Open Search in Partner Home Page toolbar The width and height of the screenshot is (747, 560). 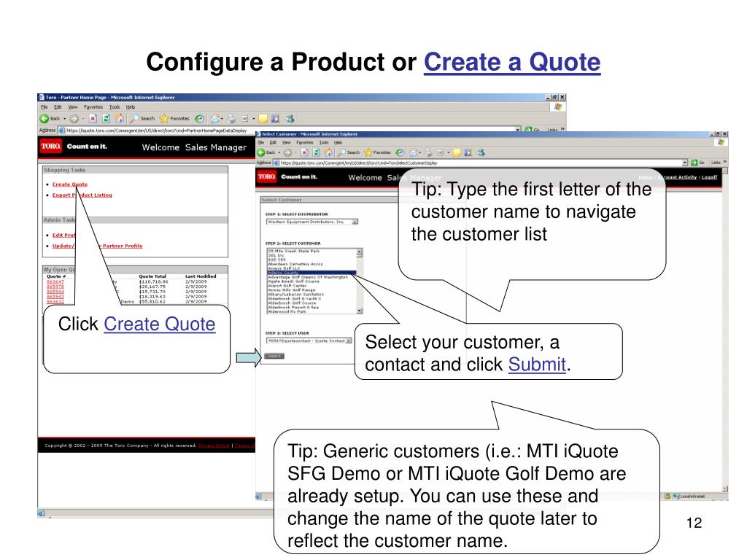[142, 119]
